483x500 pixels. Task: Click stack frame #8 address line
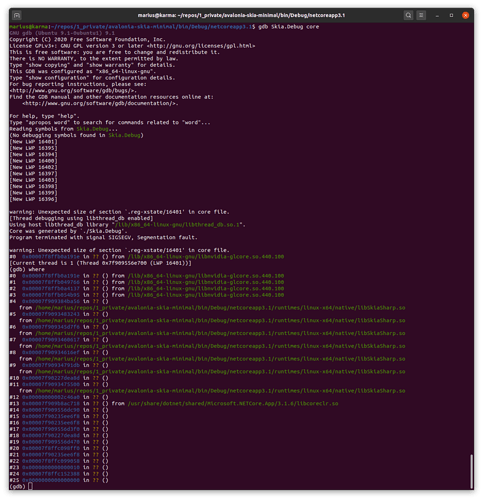[59, 353]
